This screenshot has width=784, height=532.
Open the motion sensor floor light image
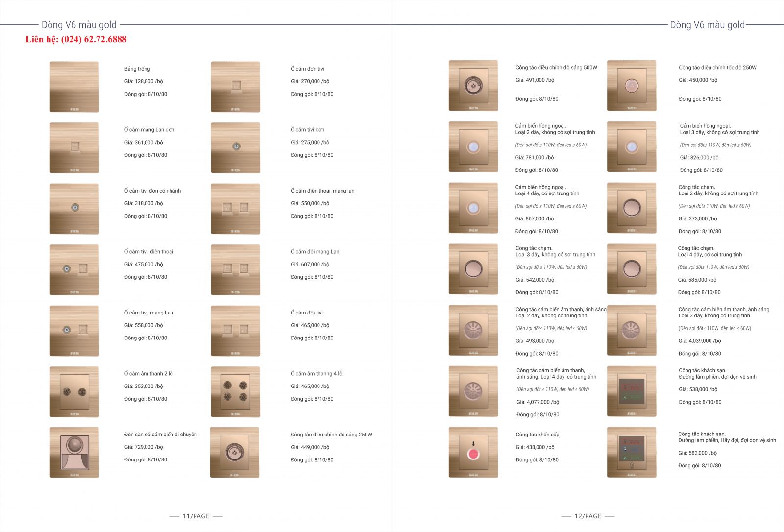coord(74,452)
